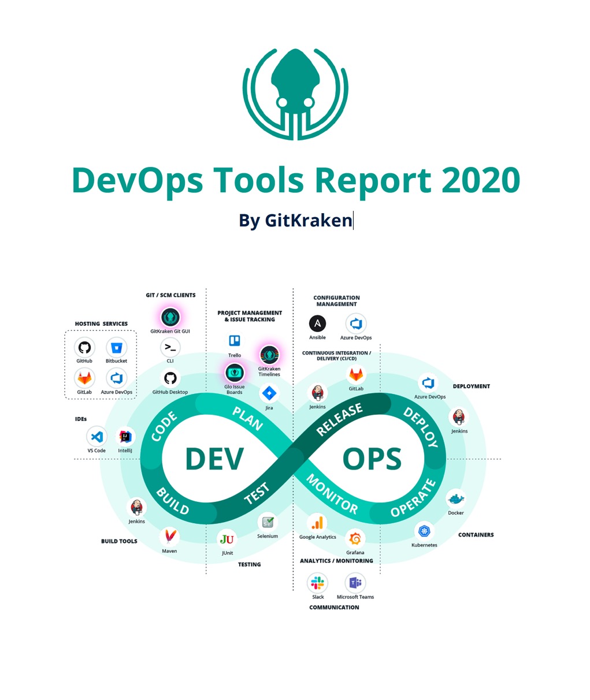Click the GitKraken Timelines icon
The image size is (590, 700).
click(269, 355)
